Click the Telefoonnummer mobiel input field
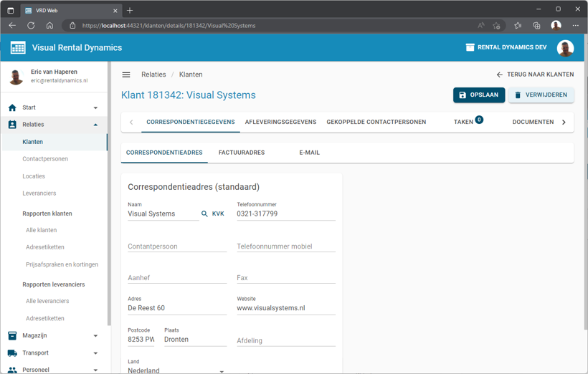Screen dimensions: 588x374 285,246
